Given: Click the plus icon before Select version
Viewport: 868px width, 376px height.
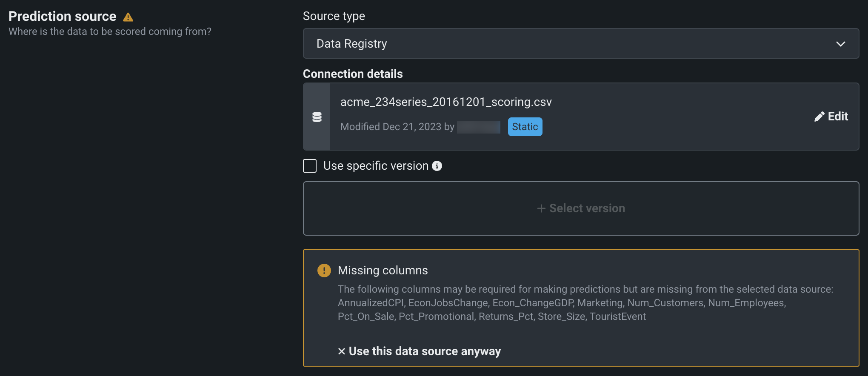Looking at the screenshot, I should [541, 208].
